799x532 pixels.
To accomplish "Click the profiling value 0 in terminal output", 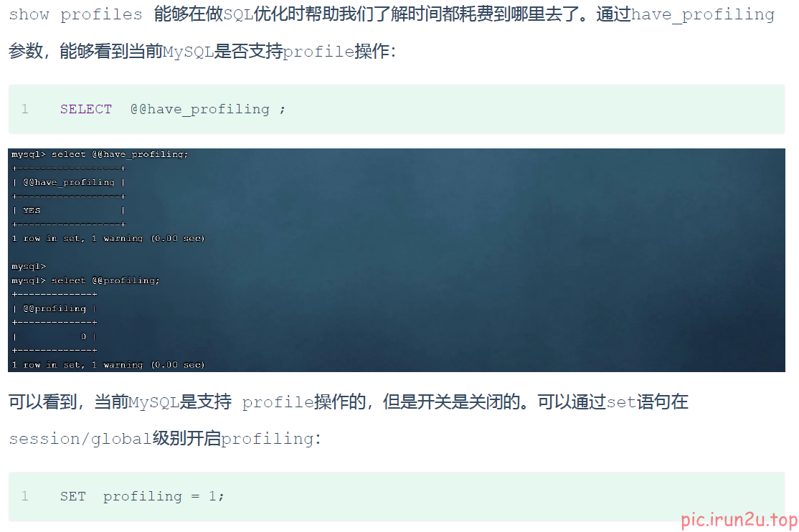I will pos(84,336).
